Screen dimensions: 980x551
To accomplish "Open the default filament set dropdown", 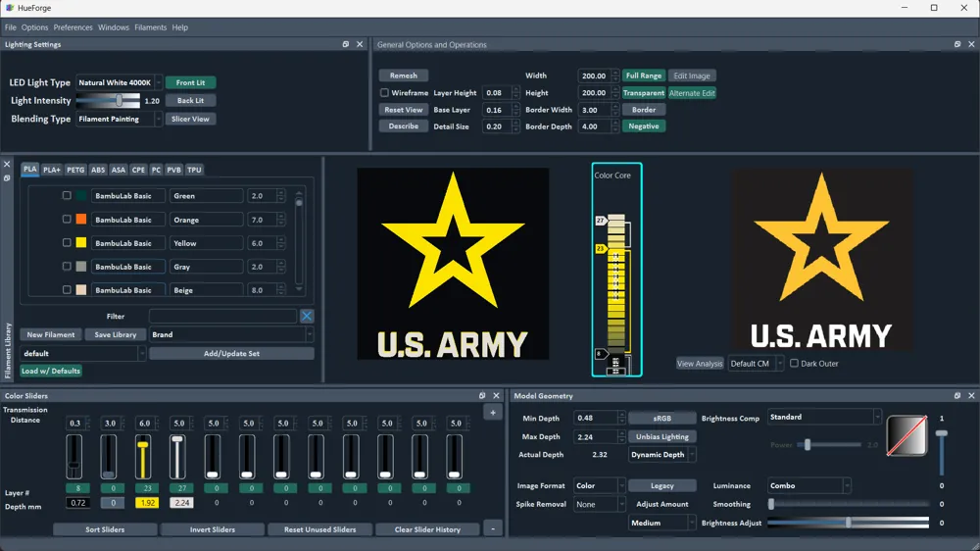I will point(82,353).
